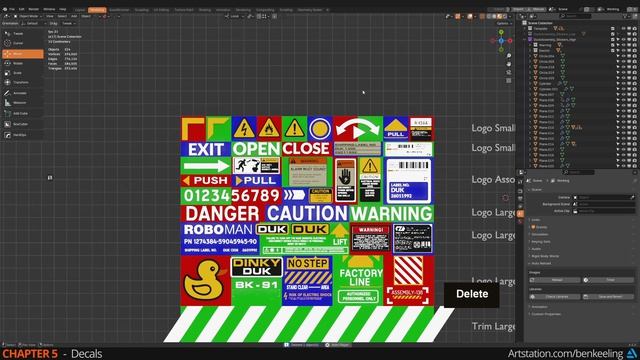This screenshot has height=360, width=640.
Task: Click the snapping magnet icon in the viewport header
Action: pyautogui.click(x=259, y=16)
